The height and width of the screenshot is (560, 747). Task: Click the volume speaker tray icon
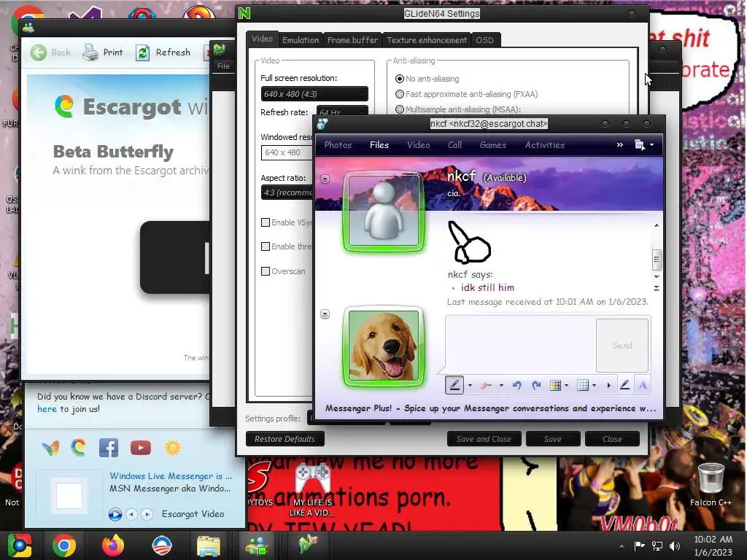(675, 546)
